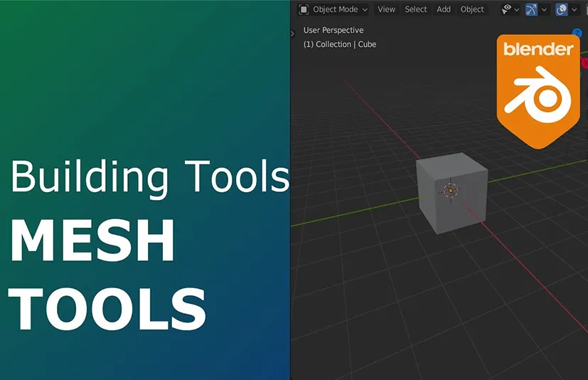Open the Object Mode dropdown

[x=333, y=9]
